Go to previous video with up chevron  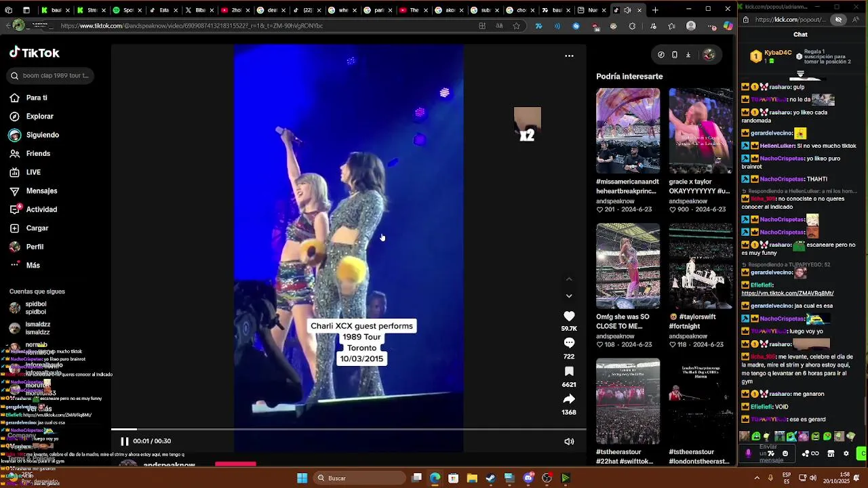pyautogui.click(x=569, y=279)
